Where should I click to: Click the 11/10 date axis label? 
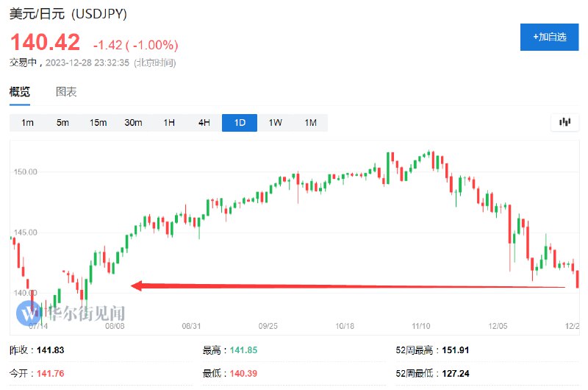tap(421, 326)
